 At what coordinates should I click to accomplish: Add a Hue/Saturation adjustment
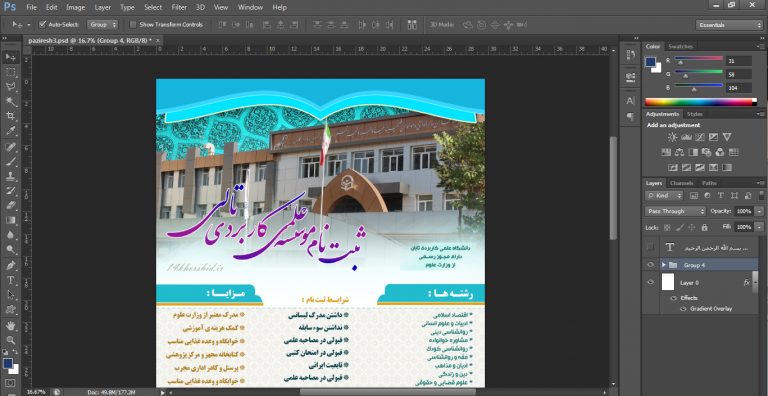click(x=666, y=152)
